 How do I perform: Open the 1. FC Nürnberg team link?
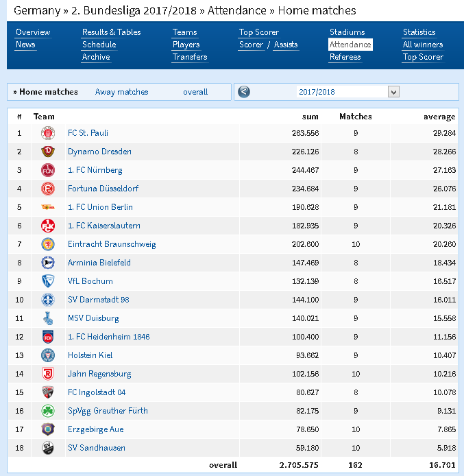tap(95, 170)
